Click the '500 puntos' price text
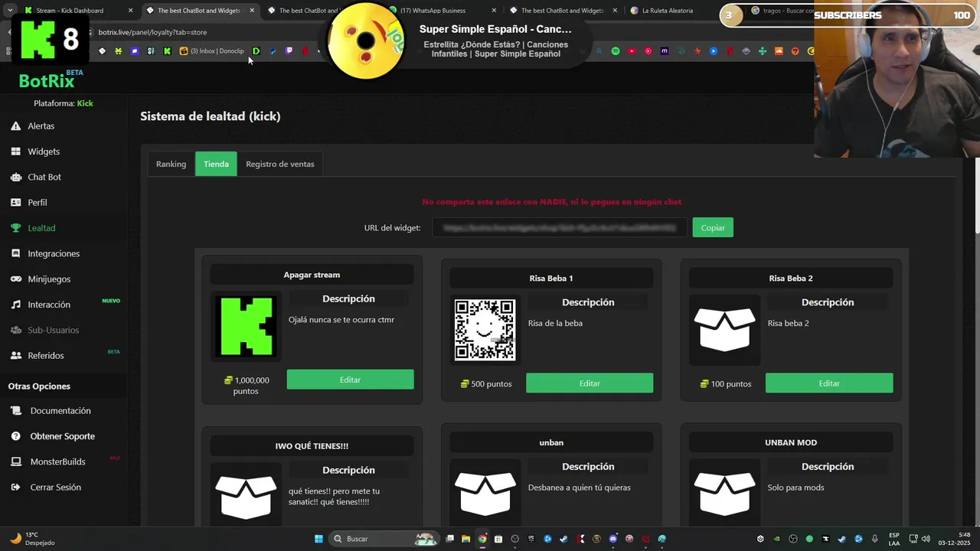This screenshot has height=551, width=980. (x=486, y=383)
